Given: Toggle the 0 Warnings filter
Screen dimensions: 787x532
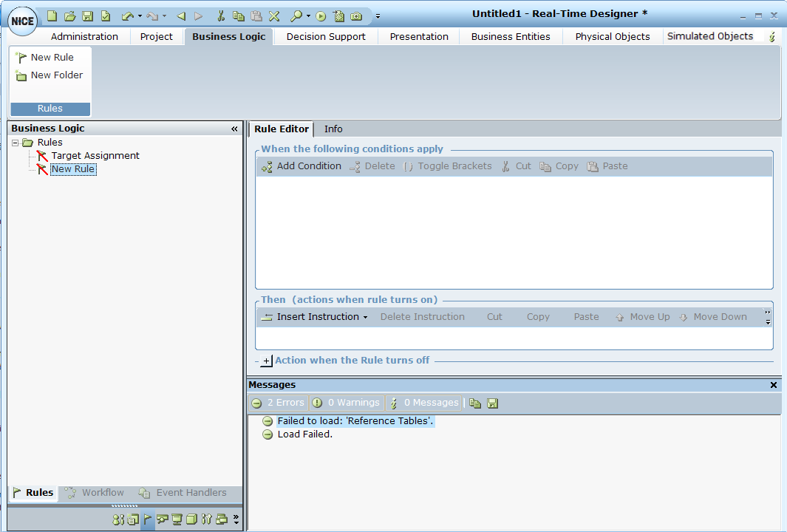Looking at the screenshot, I should point(346,403).
